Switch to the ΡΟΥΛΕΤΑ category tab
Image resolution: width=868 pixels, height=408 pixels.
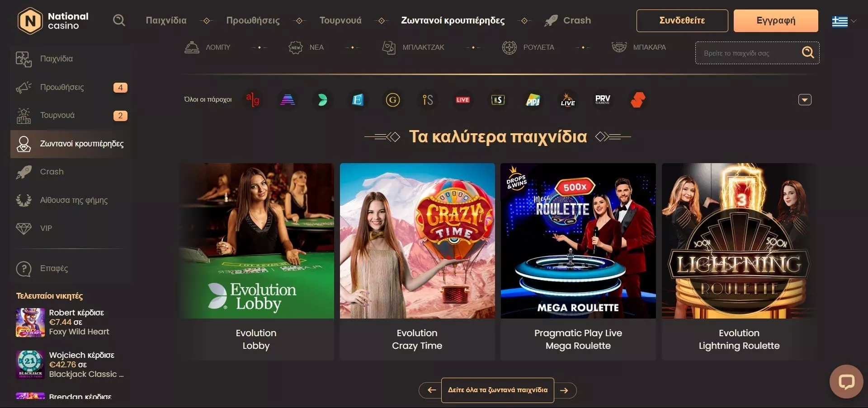click(528, 47)
